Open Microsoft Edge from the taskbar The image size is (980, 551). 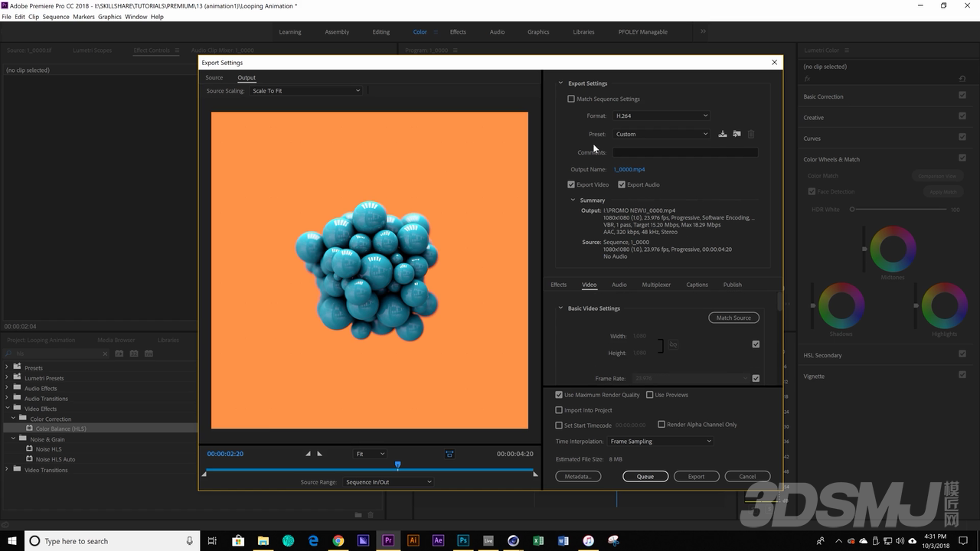pos(313,540)
